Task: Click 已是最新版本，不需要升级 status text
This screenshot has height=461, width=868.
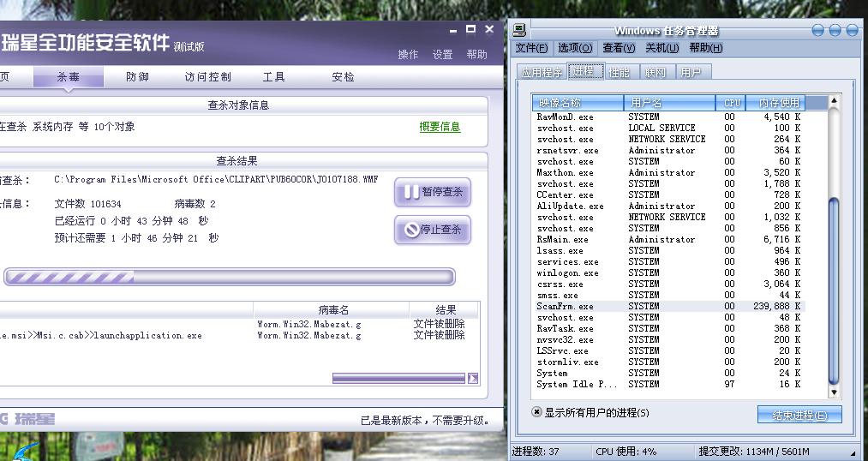Action: pos(425,421)
